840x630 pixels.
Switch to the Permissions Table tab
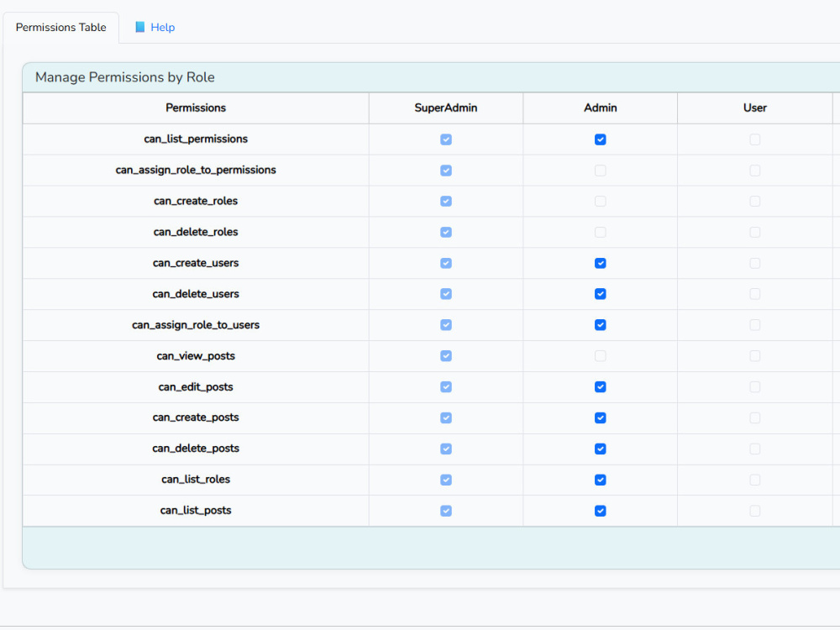point(61,28)
